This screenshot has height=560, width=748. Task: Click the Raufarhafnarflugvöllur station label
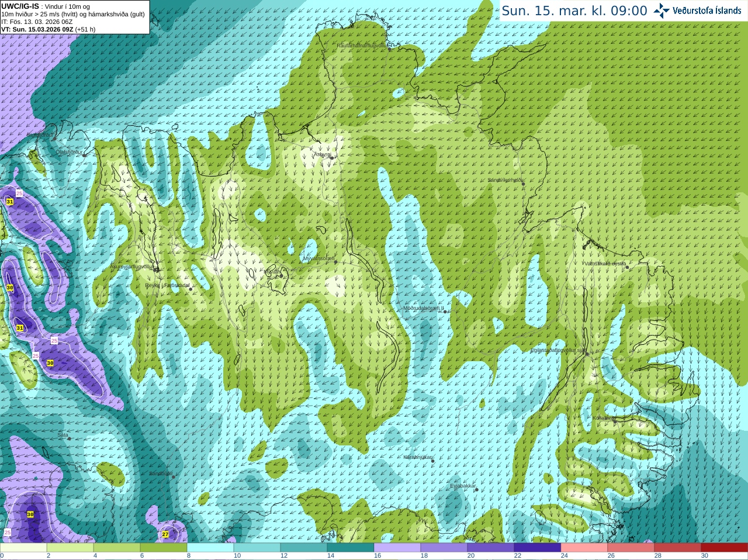coord(362,45)
